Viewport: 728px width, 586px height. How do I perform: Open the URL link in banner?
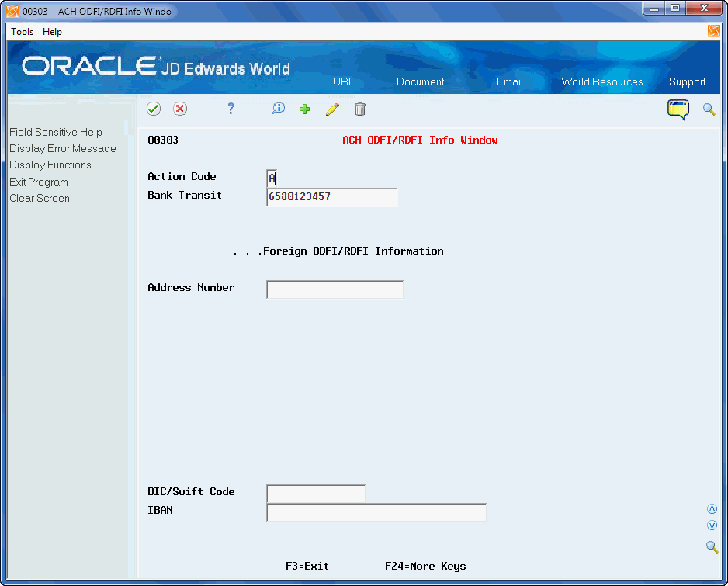pyautogui.click(x=343, y=81)
